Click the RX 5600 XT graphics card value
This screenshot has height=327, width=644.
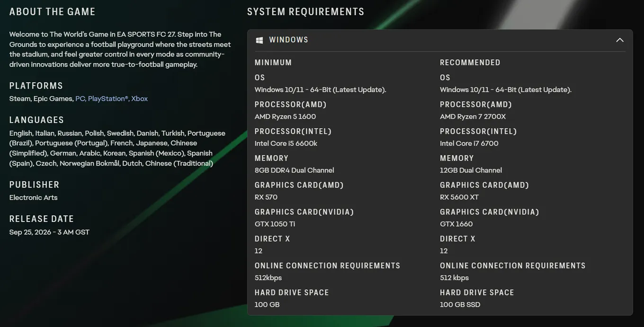click(459, 197)
